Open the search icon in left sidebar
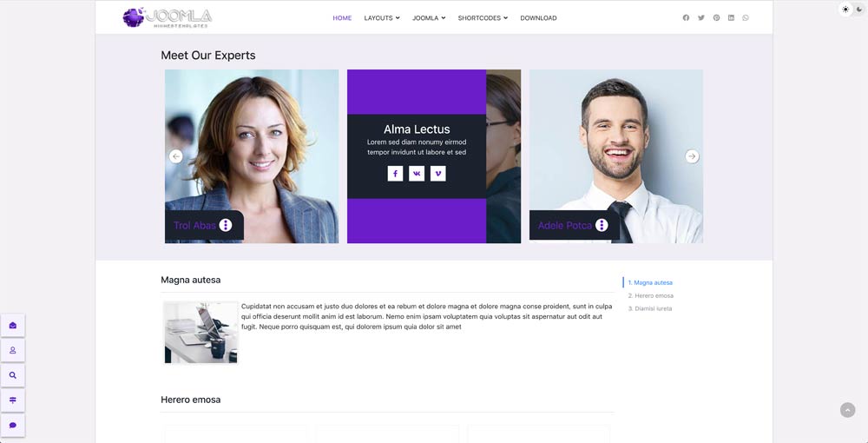 (13, 375)
